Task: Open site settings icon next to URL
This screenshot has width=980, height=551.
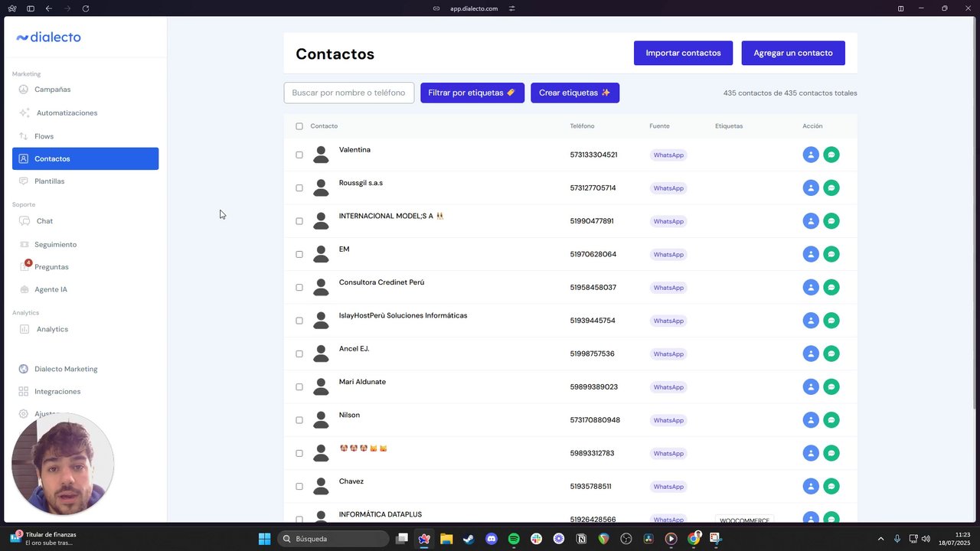Action: coord(512,8)
